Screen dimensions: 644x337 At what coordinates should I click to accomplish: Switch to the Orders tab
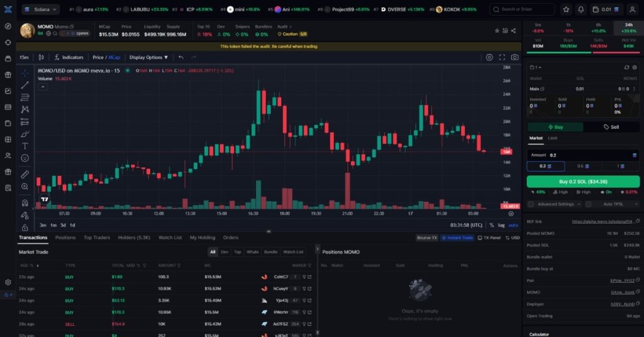pyautogui.click(x=230, y=238)
